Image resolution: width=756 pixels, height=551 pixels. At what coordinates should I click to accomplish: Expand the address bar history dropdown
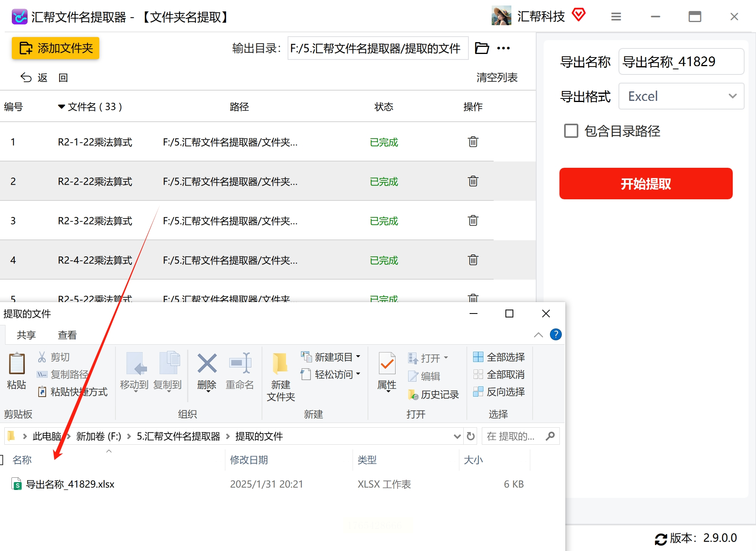(x=457, y=436)
